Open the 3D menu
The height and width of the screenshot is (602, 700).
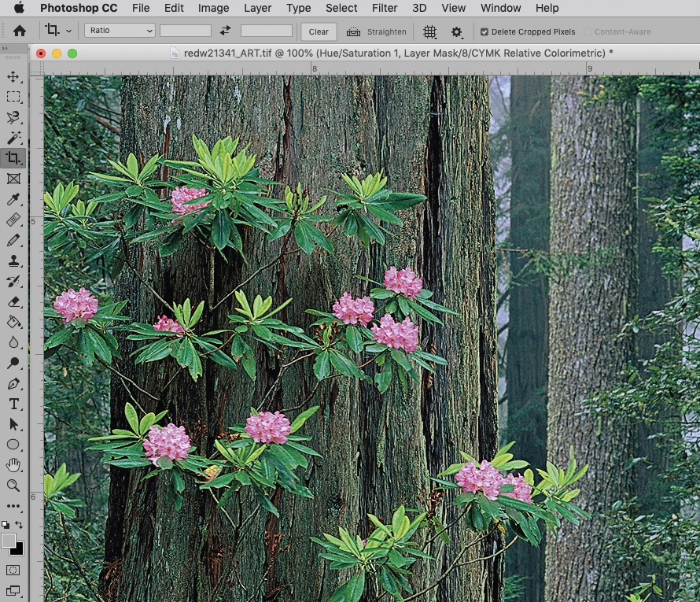[419, 8]
